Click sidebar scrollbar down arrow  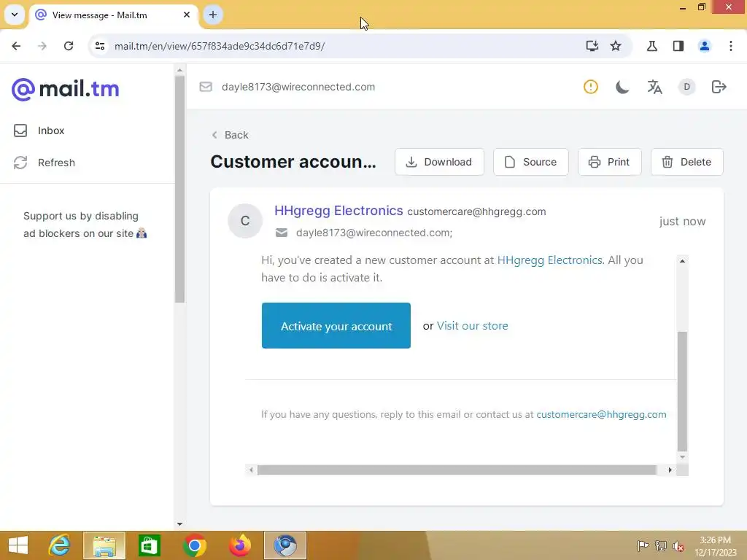(x=179, y=524)
